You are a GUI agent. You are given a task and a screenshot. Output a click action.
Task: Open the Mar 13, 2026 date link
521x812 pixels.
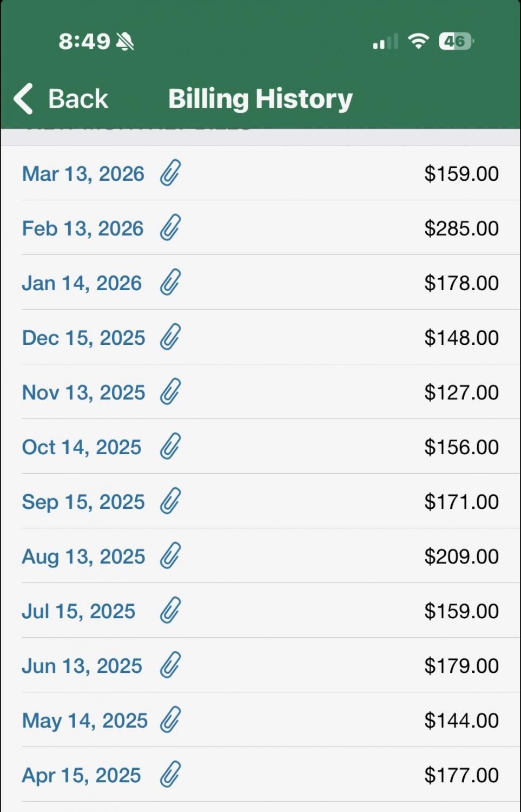pos(83,174)
